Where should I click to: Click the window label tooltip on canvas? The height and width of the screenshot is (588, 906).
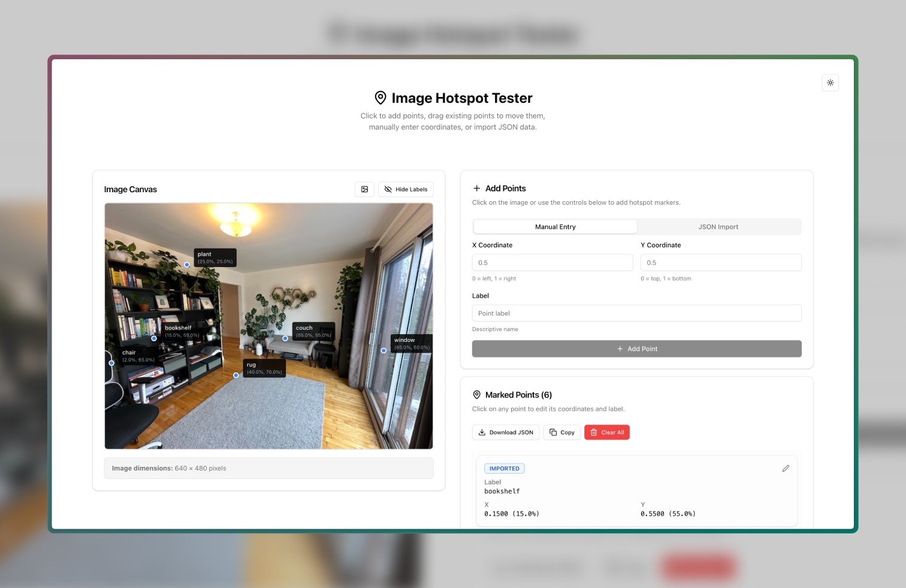click(x=412, y=343)
